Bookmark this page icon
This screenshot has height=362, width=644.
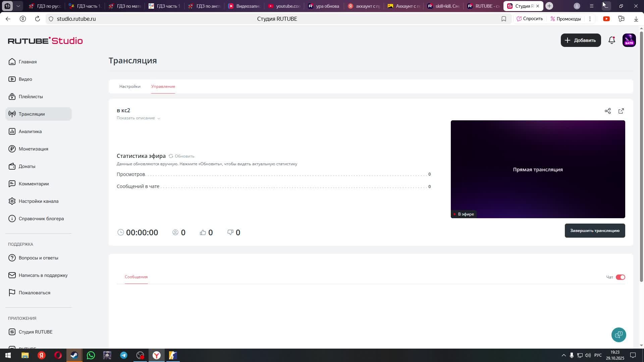coord(503,19)
